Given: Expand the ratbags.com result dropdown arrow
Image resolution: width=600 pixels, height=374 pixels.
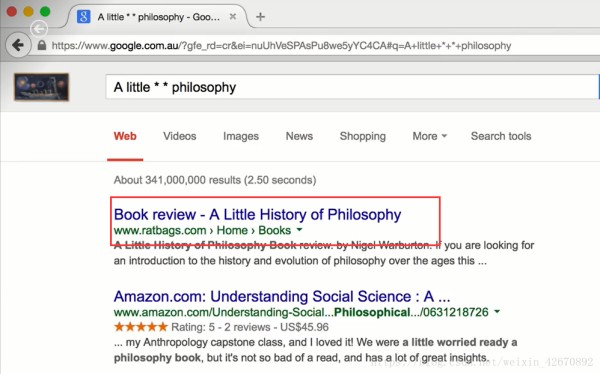Looking at the screenshot, I should point(299,230).
